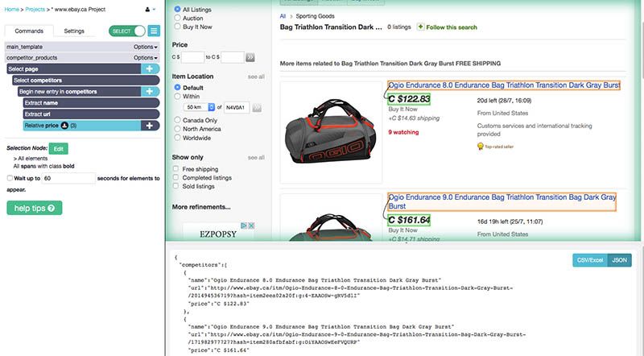This screenshot has height=356, width=644.
Task: Open the 50 km distance dropdown
Action: pyautogui.click(x=199, y=107)
